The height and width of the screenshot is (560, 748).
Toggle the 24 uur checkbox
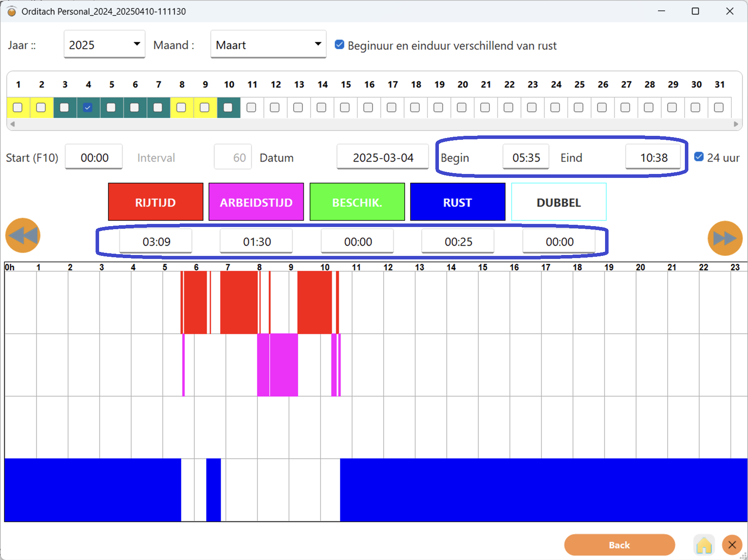point(699,157)
